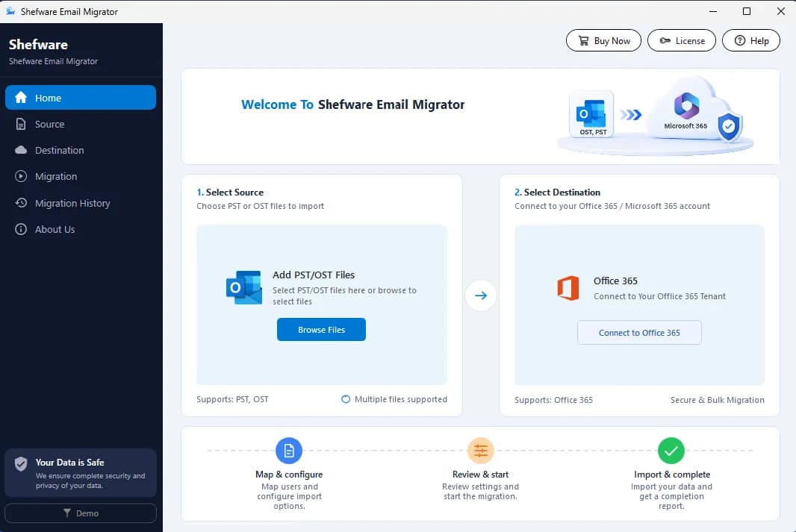
Task: Click the round arrow between source and destination
Action: click(481, 295)
